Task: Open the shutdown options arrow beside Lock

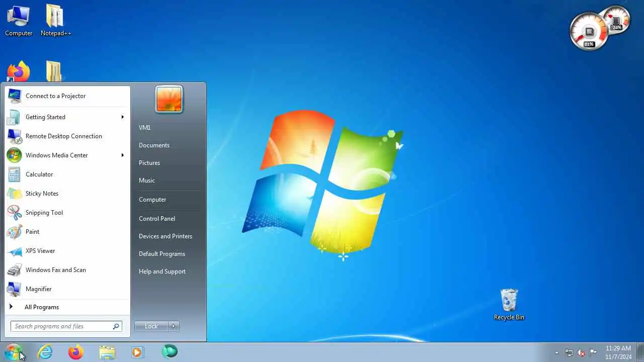Action: 174,326
